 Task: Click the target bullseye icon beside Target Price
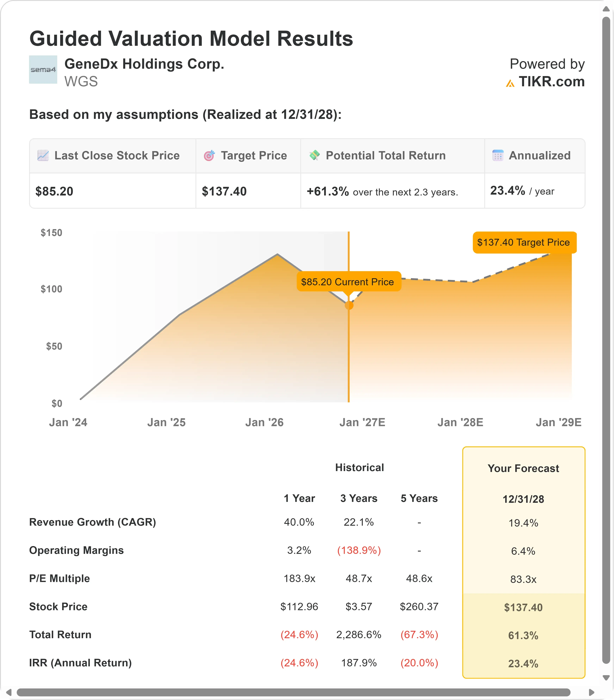coord(209,155)
